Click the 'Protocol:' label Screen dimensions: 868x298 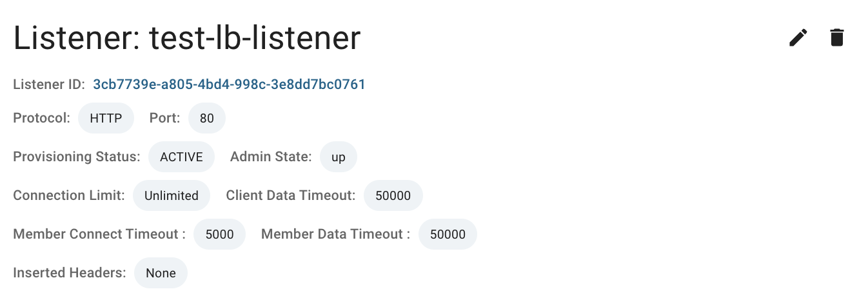[x=42, y=119]
